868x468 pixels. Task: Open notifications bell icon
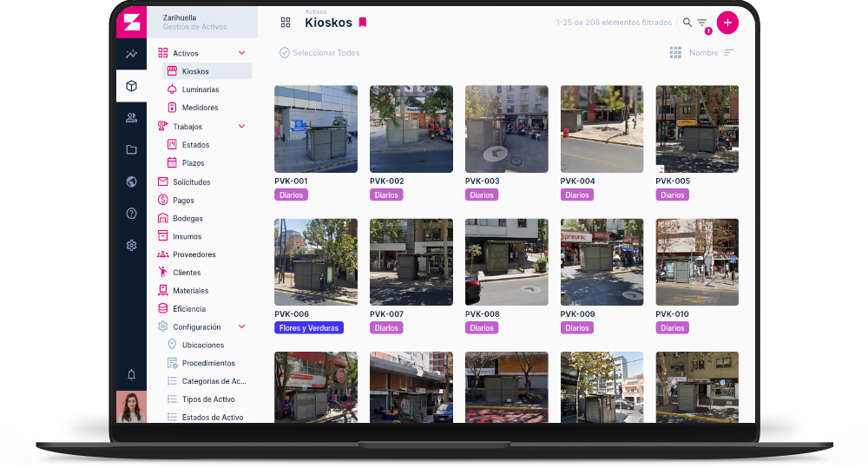(x=131, y=375)
